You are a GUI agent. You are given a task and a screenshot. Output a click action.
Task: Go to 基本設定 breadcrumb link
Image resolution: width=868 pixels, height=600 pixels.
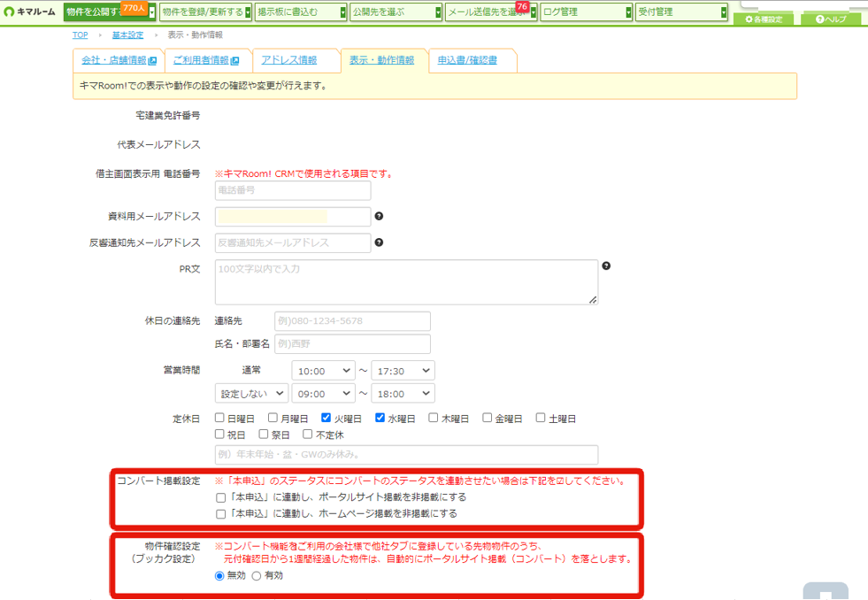pos(128,35)
